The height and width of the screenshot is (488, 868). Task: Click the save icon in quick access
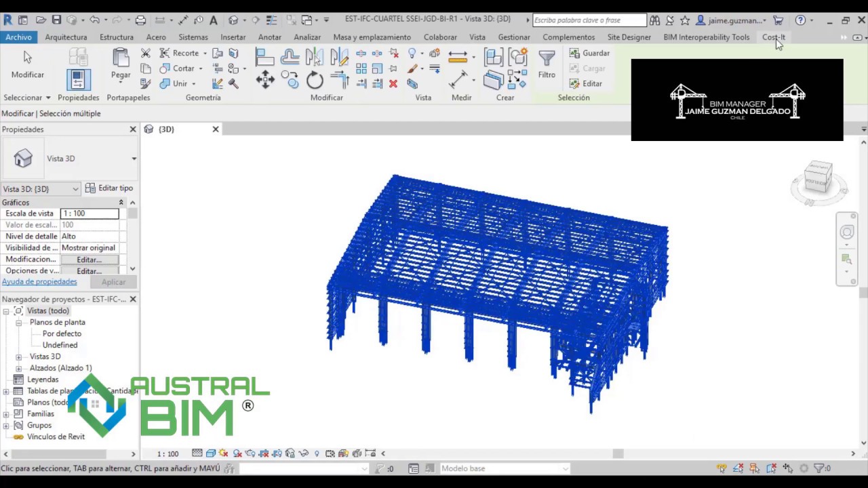[56, 20]
